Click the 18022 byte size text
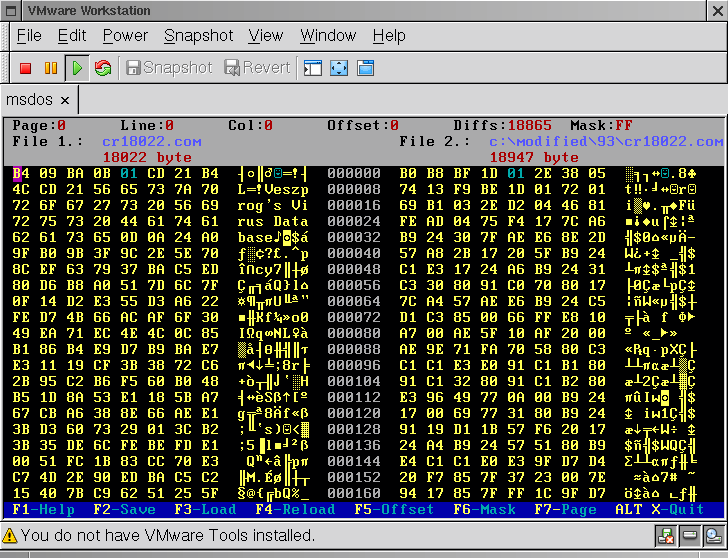 [x=147, y=157]
